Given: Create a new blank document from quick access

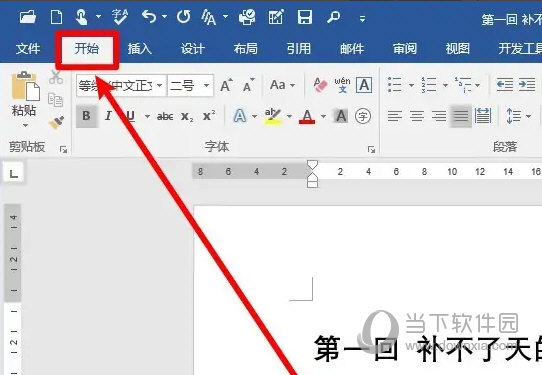Looking at the screenshot, I should pos(56,17).
